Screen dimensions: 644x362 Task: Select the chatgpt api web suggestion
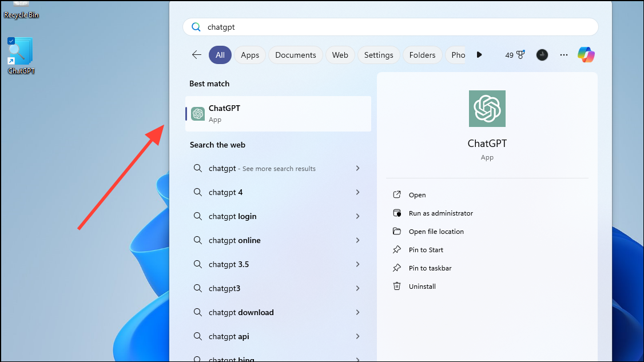(x=278, y=336)
